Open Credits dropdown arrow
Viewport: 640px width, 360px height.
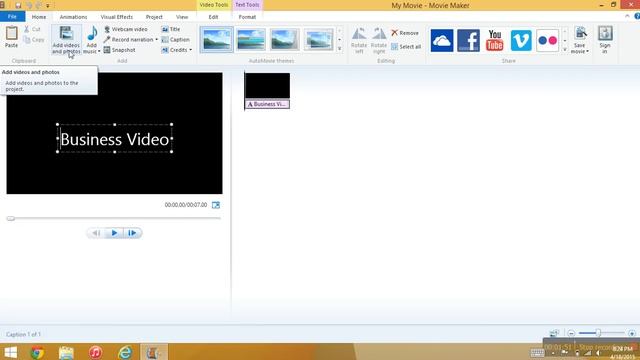point(191,50)
